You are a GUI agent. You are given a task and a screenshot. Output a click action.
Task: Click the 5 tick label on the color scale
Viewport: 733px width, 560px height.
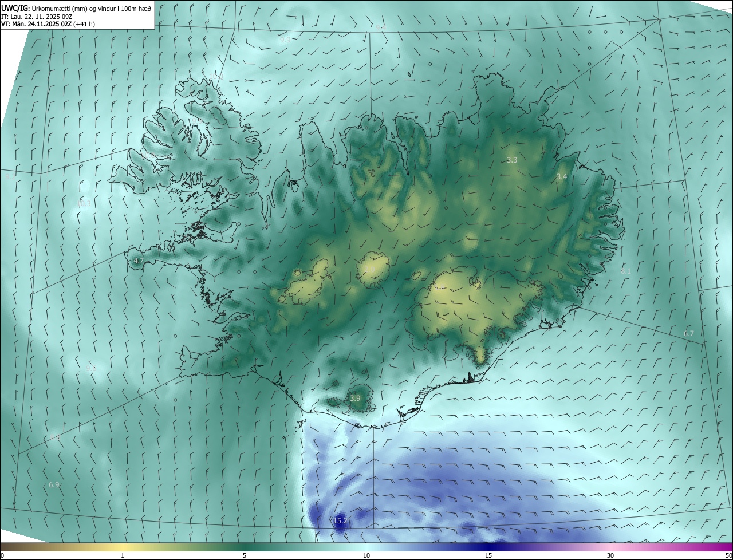click(245, 555)
